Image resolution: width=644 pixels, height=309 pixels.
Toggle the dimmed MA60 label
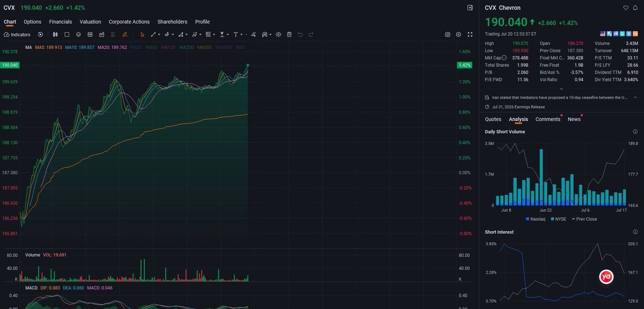click(152, 47)
